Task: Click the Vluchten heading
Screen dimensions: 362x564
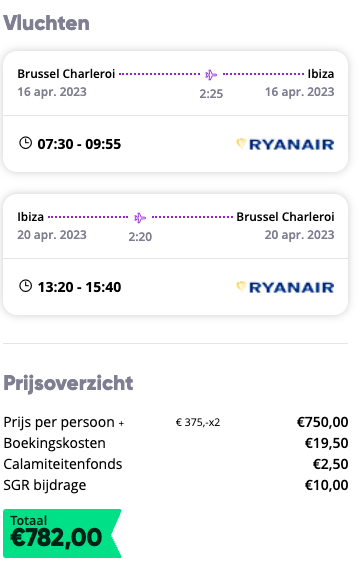Action: coord(46,23)
